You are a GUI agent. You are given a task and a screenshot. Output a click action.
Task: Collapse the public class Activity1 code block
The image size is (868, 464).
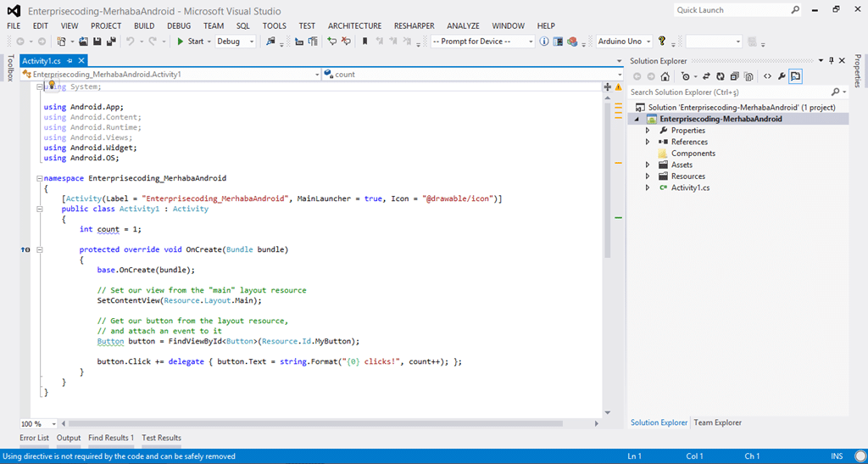[x=39, y=209]
